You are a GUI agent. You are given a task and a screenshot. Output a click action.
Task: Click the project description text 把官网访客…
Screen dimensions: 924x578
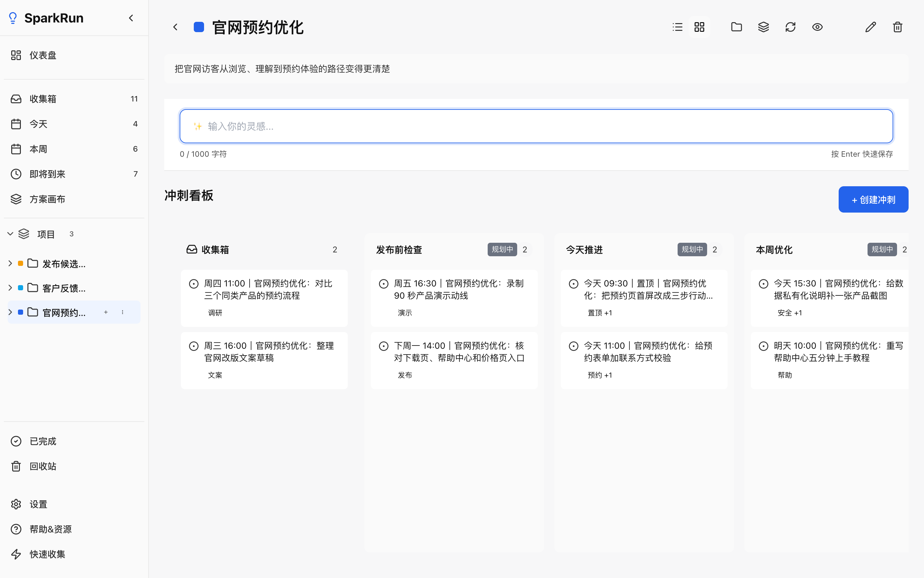pyautogui.click(x=282, y=69)
